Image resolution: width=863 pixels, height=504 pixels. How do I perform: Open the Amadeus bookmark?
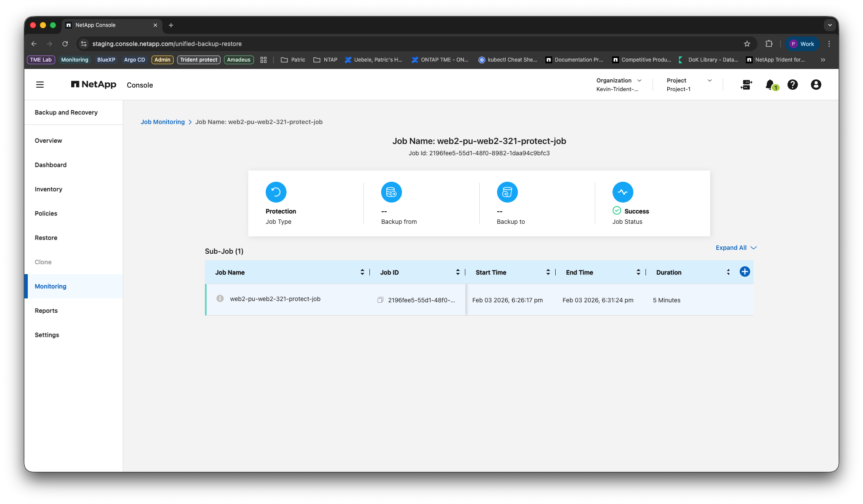click(239, 60)
